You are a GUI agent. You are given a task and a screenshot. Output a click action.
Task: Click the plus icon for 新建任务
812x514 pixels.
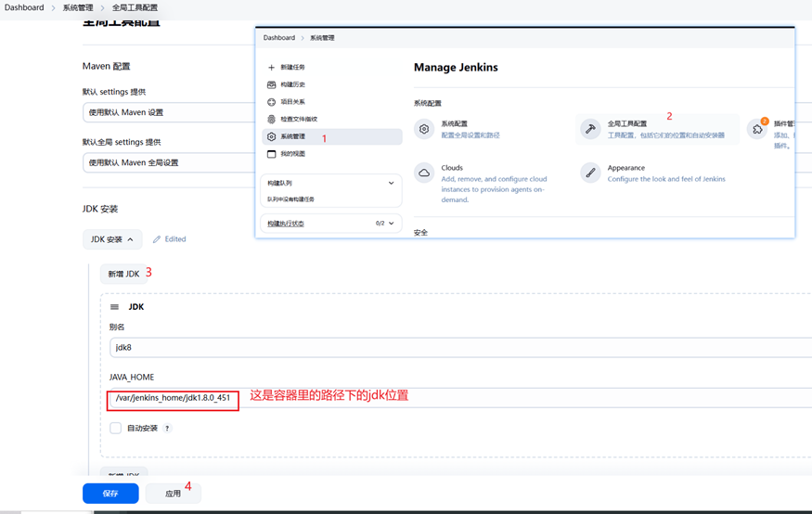pos(271,68)
